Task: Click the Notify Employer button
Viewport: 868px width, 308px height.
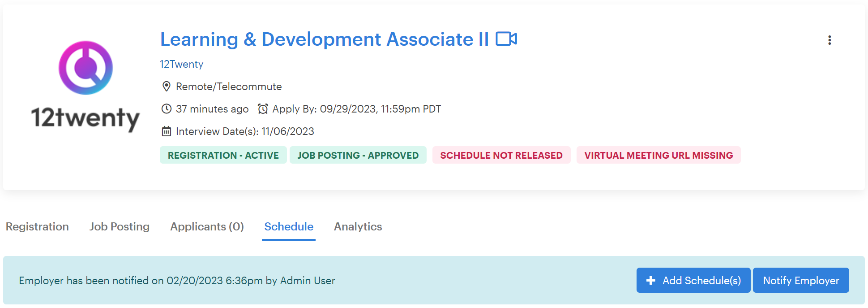Action: (x=801, y=280)
